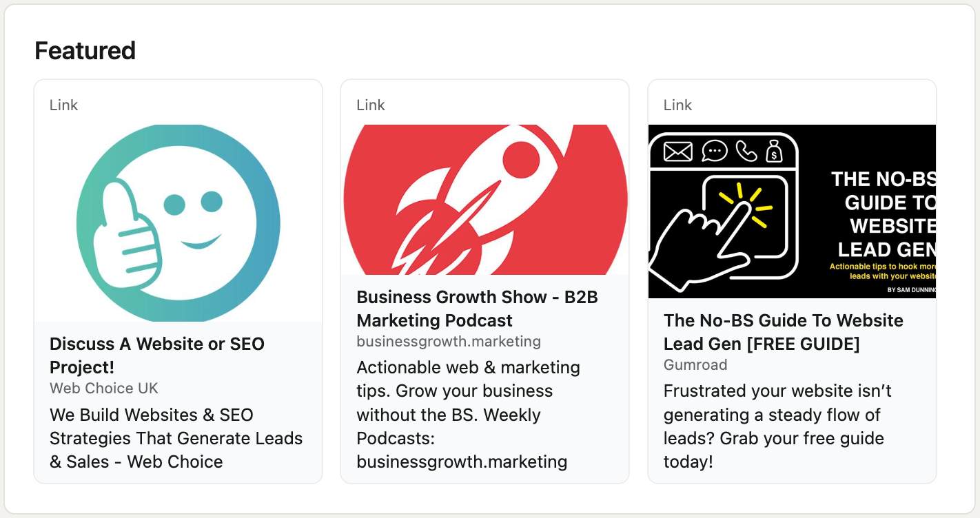Click the Featured section heading
The image size is (980, 518).
[x=85, y=51]
